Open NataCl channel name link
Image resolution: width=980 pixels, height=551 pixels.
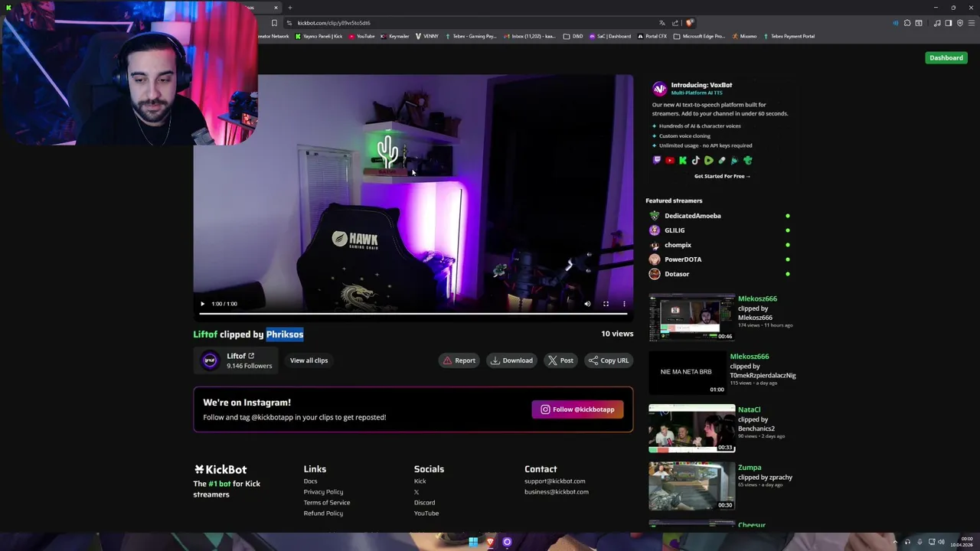point(749,409)
